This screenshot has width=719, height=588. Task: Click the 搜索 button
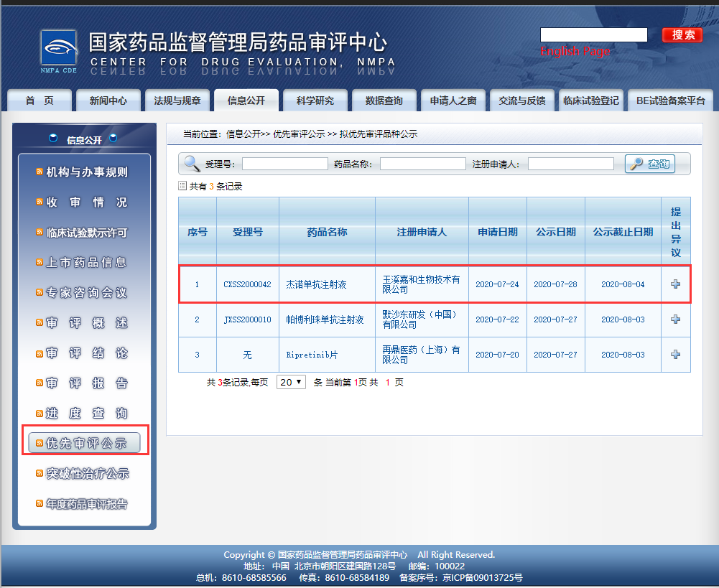(682, 34)
